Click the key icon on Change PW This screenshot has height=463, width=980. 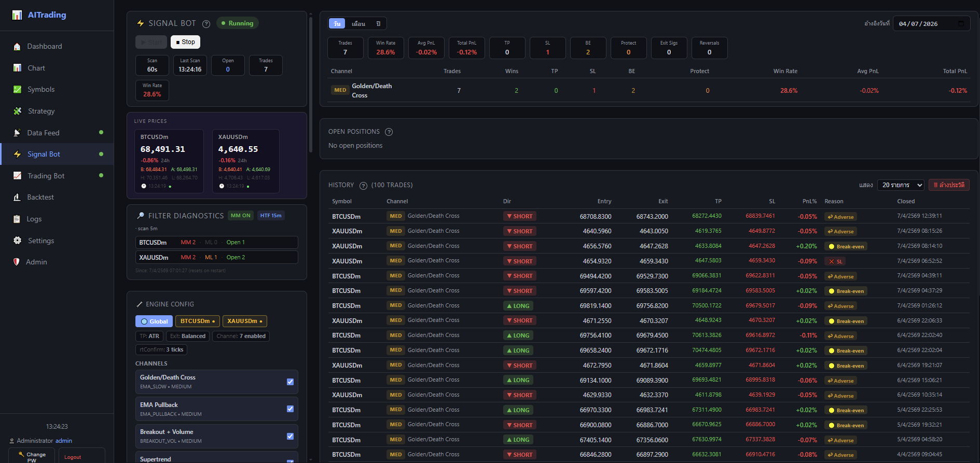click(x=21, y=454)
